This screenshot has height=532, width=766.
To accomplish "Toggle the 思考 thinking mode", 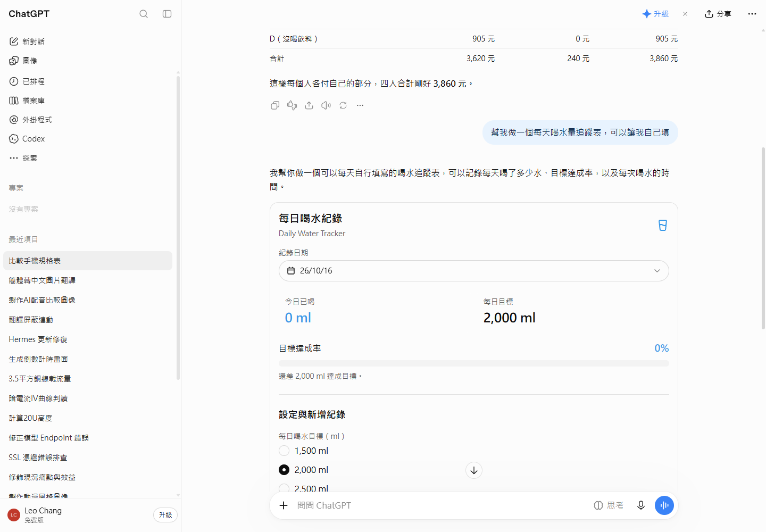I will point(609,505).
